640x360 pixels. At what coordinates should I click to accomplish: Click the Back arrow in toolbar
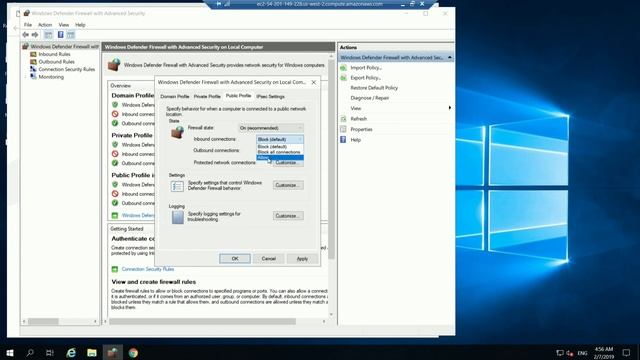tap(26, 35)
